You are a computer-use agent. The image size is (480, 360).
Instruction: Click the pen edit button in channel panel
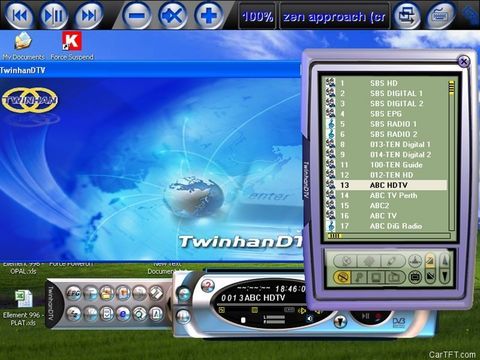pyautogui.click(x=393, y=261)
